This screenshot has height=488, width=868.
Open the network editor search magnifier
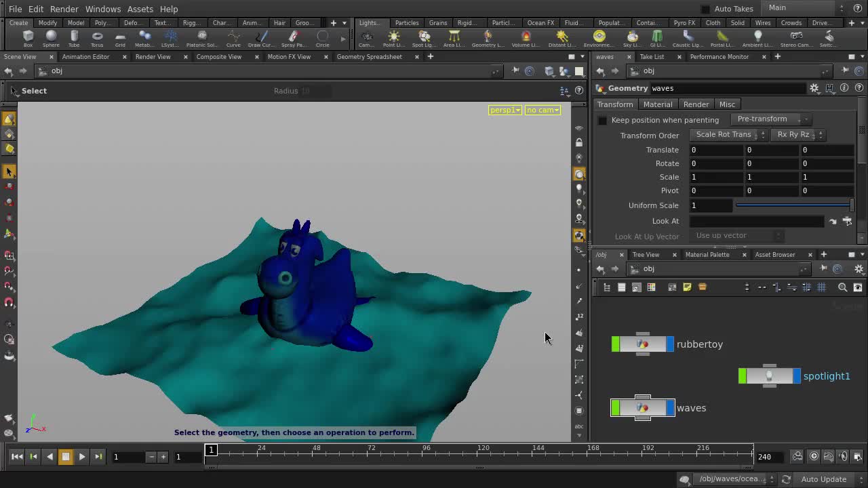842,287
